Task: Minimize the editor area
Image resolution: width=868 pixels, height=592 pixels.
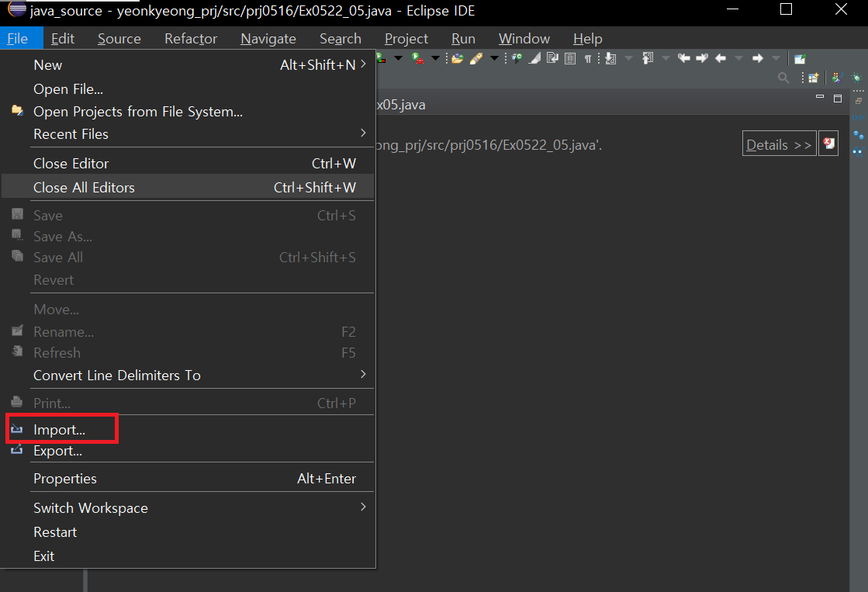Action: tap(820, 97)
